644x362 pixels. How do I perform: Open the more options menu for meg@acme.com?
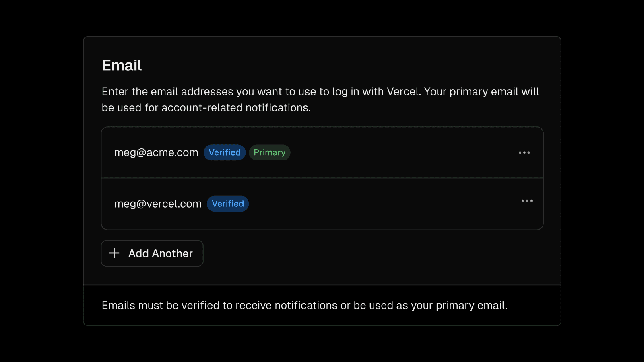[524, 152]
